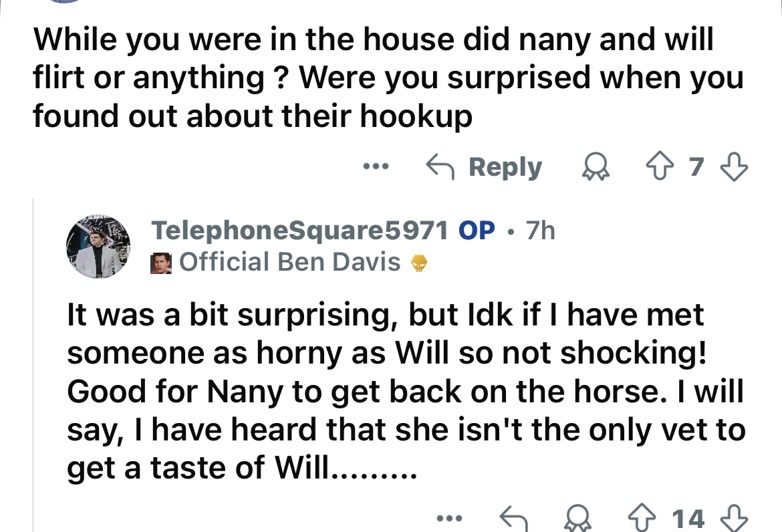Tap the gold skull flair emoji
Image resolution: width=782 pixels, height=532 pixels.
419,263
